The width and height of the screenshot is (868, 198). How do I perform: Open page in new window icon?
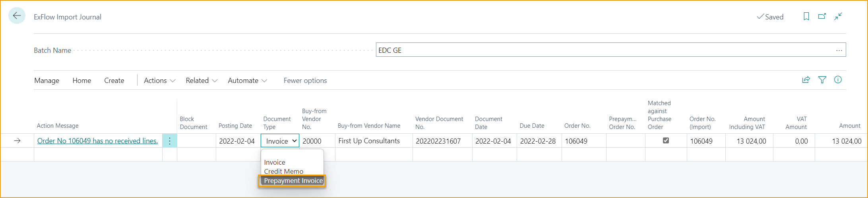[x=822, y=16]
